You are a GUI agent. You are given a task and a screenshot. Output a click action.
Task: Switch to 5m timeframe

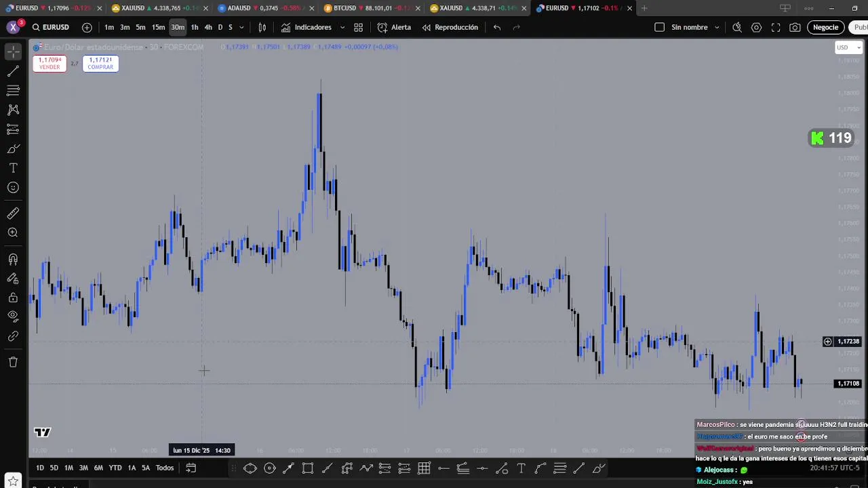(x=140, y=27)
